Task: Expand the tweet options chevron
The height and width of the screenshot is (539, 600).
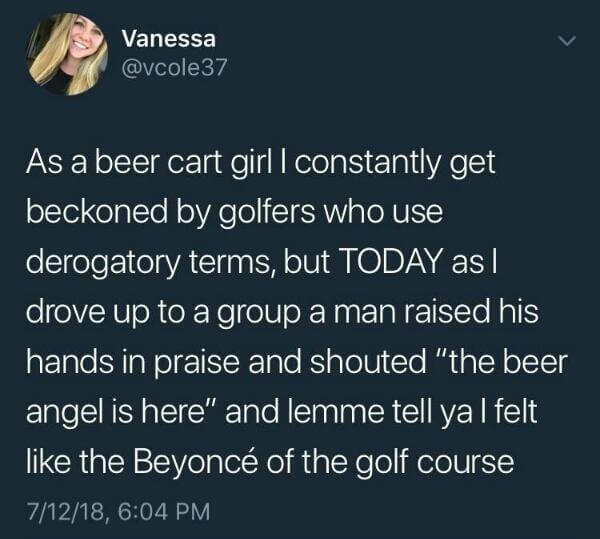Action: (567, 41)
